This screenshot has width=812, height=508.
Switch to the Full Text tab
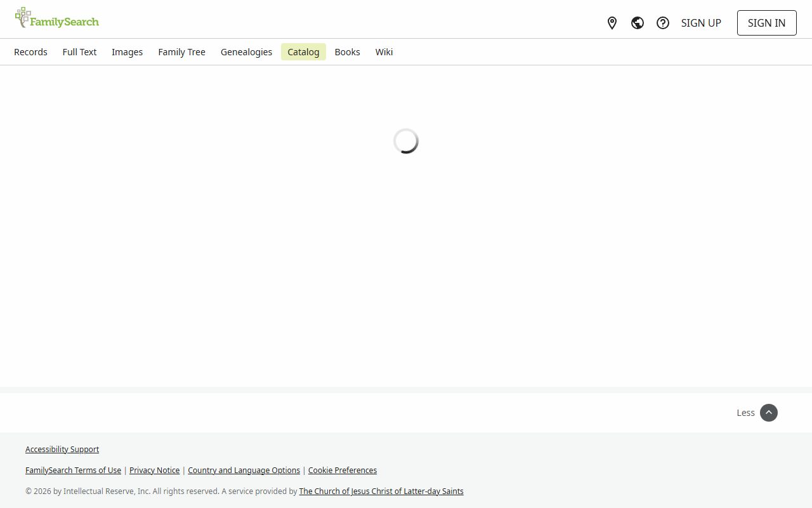79,52
